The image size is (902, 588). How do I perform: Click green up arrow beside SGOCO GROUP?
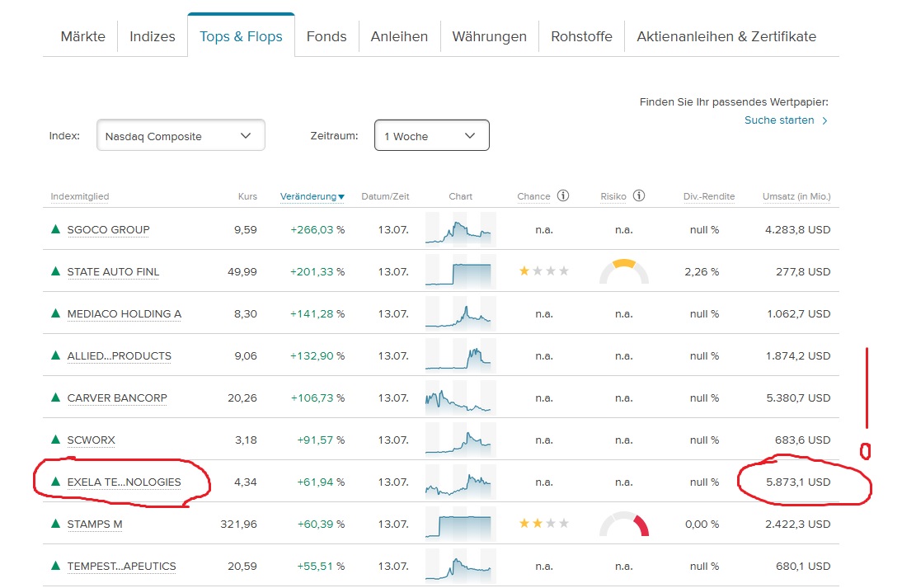point(56,229)
